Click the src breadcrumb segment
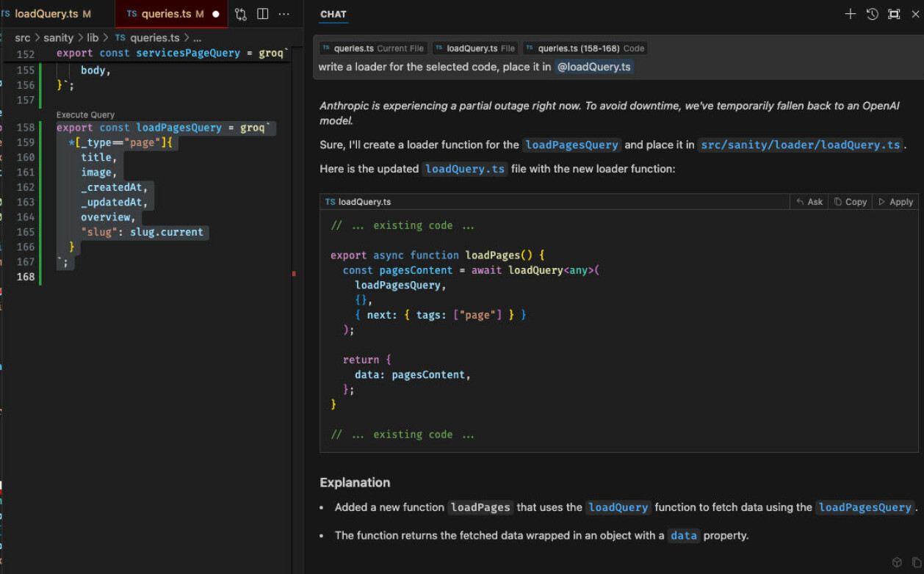 click(23, 37)
